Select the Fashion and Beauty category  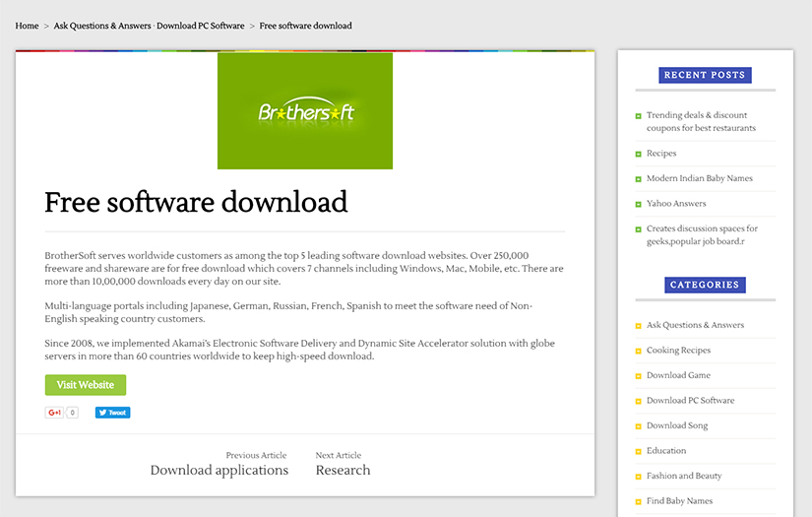coord(684,476)
